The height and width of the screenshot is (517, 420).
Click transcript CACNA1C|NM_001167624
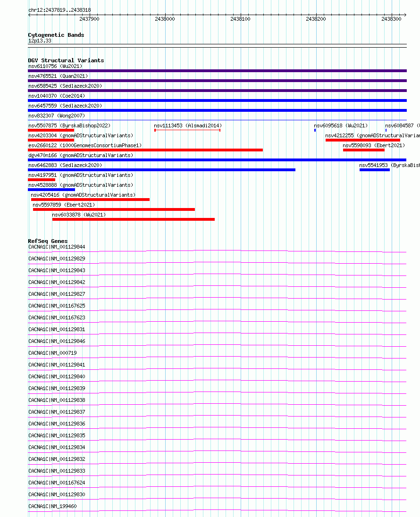pyautogui.click(x=57, y=483)
